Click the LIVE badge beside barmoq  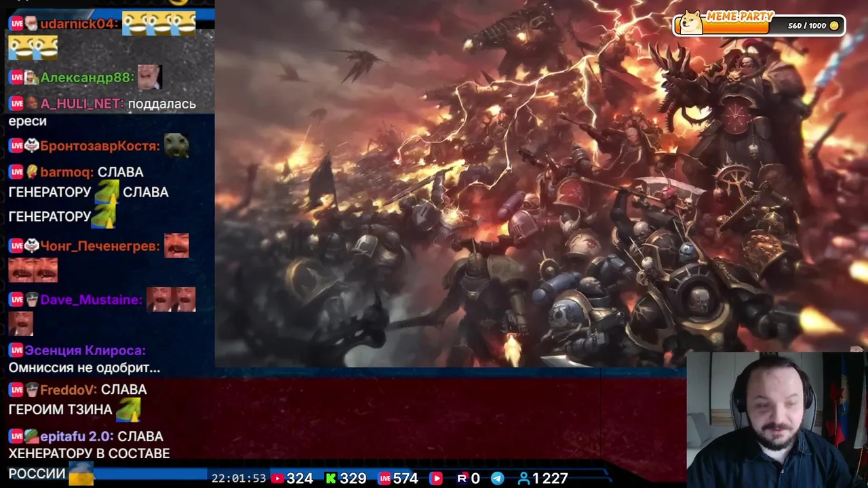(x=16, y=172)
